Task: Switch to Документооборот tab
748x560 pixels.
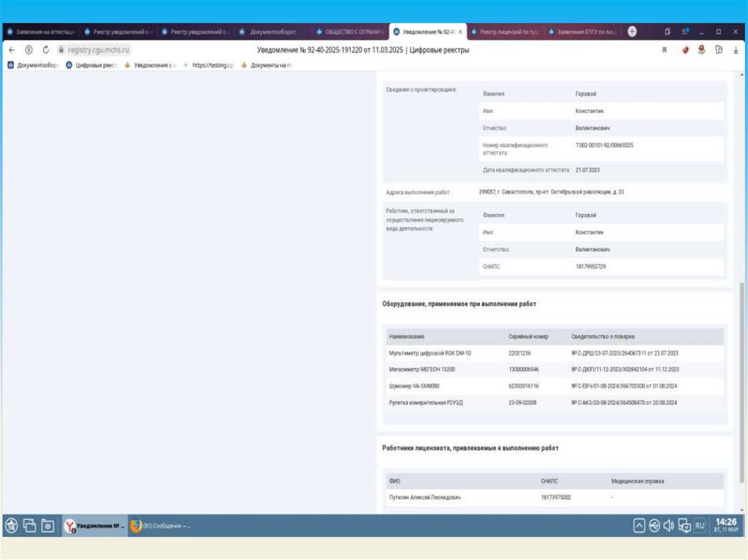Action: tap(273, 32)
